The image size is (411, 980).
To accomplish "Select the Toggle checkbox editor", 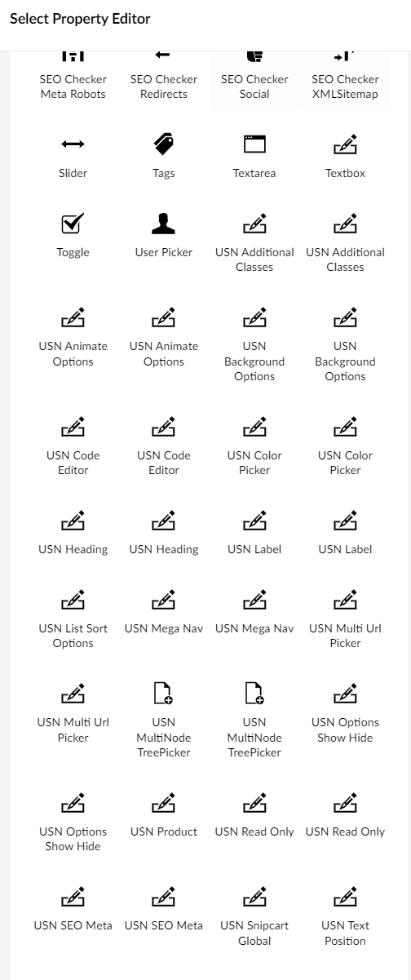I will point(73,237).
